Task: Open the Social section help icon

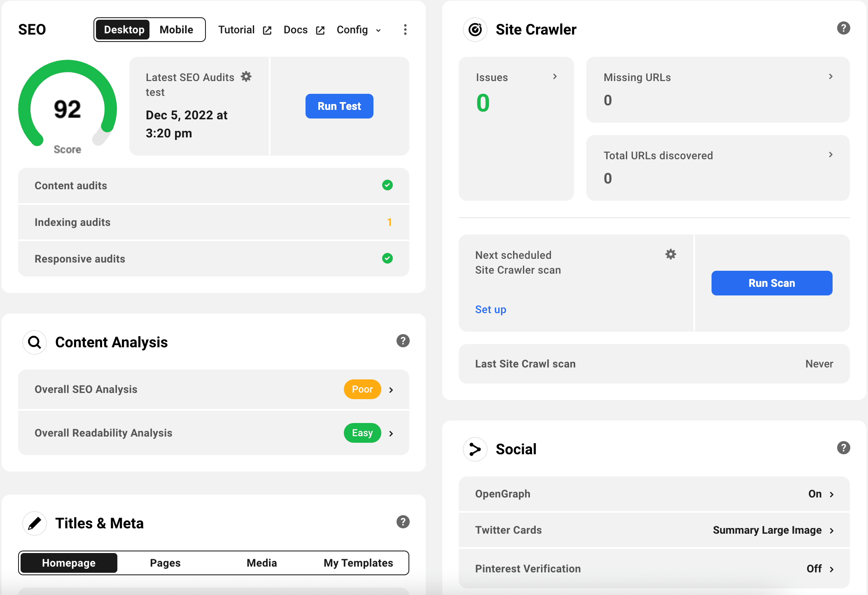Action: [x=843, y=448]
